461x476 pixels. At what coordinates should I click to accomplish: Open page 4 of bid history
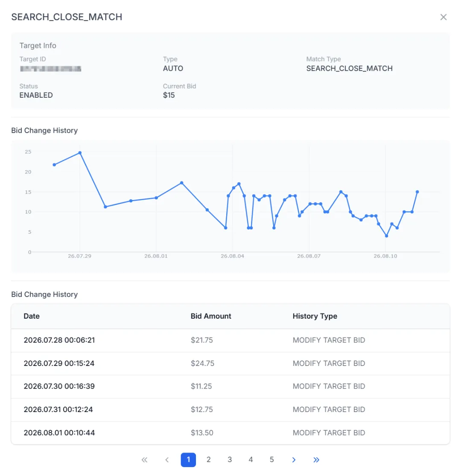coord(251,460)
